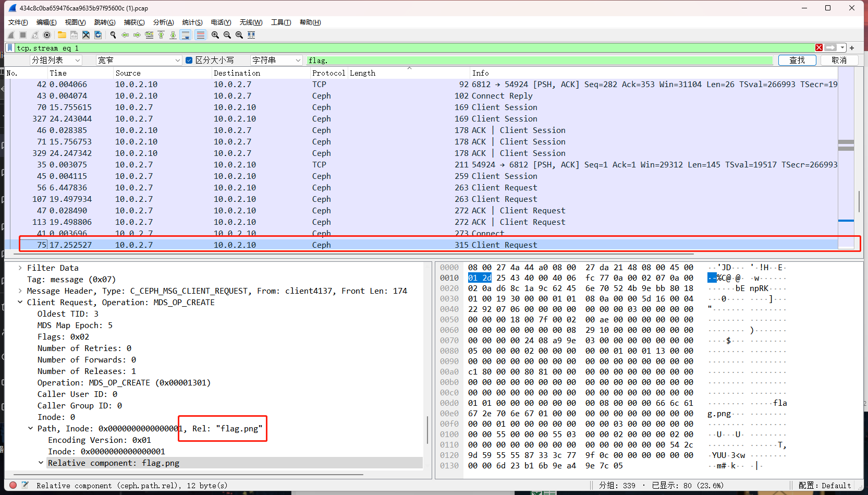Viewport: 868px width, 495px height.
Task: Toggle auto-scroll during live capture
Action: tap(186, 35)
